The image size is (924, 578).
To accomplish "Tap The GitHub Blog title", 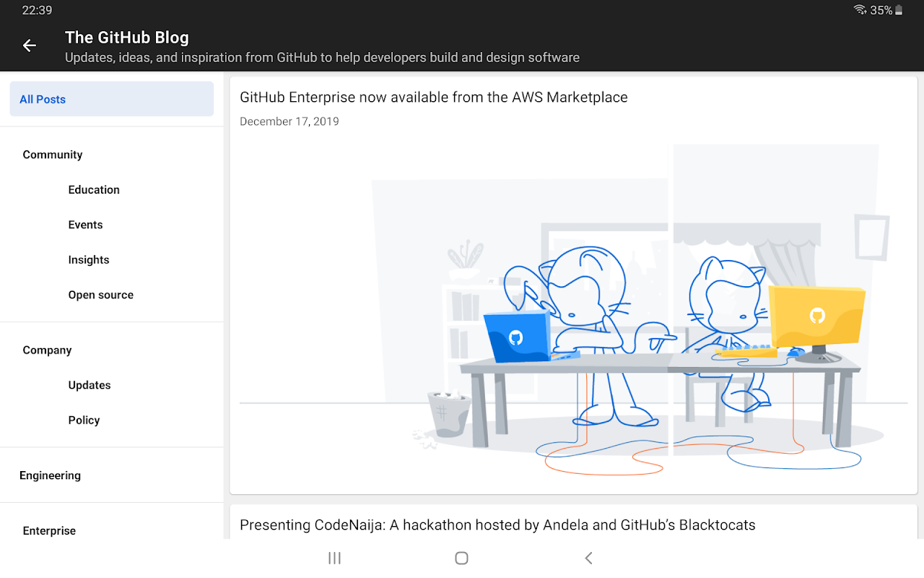I will point(127,38).
